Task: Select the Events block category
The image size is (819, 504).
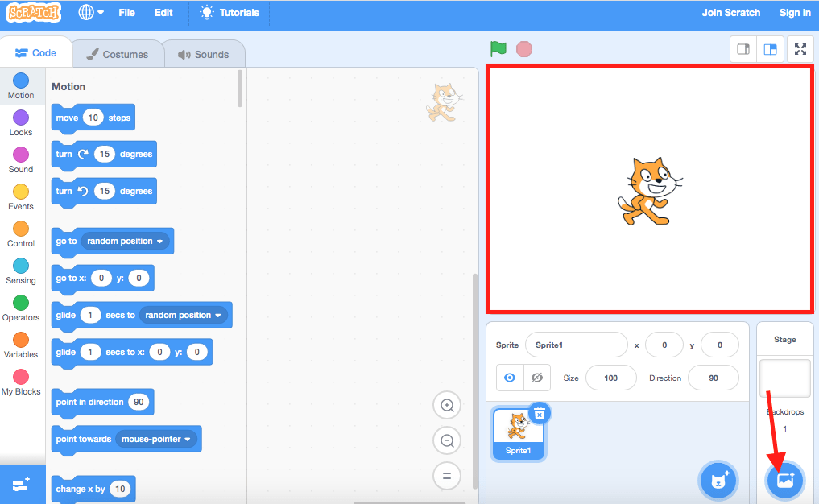Action: (x=21, y=197)
